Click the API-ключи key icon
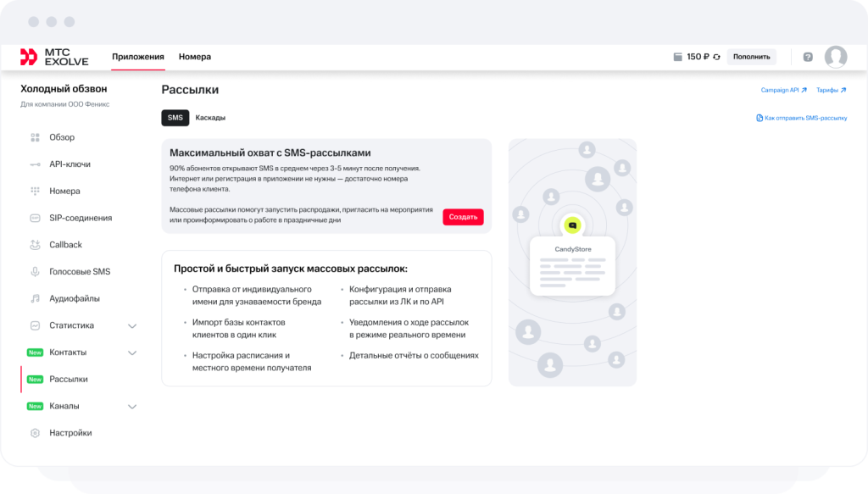This screenshot has width=868, height=494. click(x=35, y=164)
